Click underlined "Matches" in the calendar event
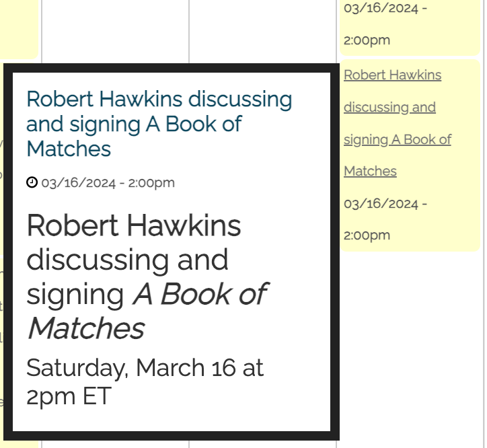 coord(370,172)
